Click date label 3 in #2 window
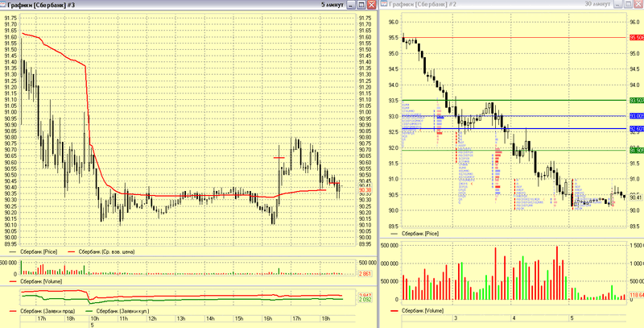644x328 pixels. pos(456,318)
